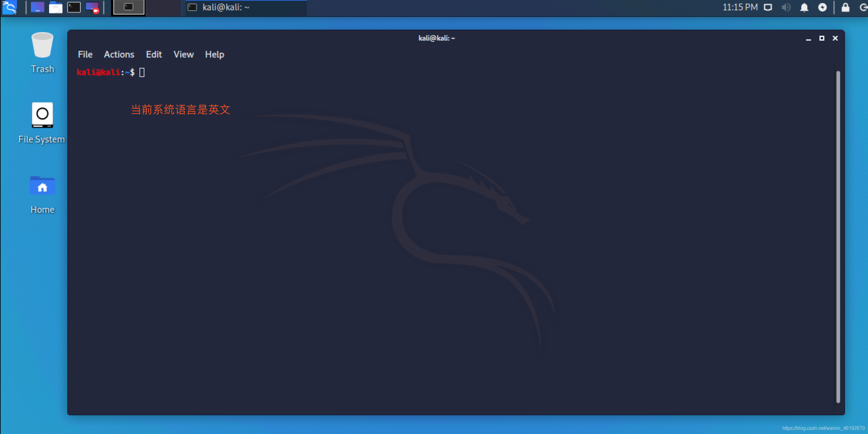Lock the screen with the padlock icon
Image resolution: width=868 pixels, height=434 pixels.
point(845,7)
